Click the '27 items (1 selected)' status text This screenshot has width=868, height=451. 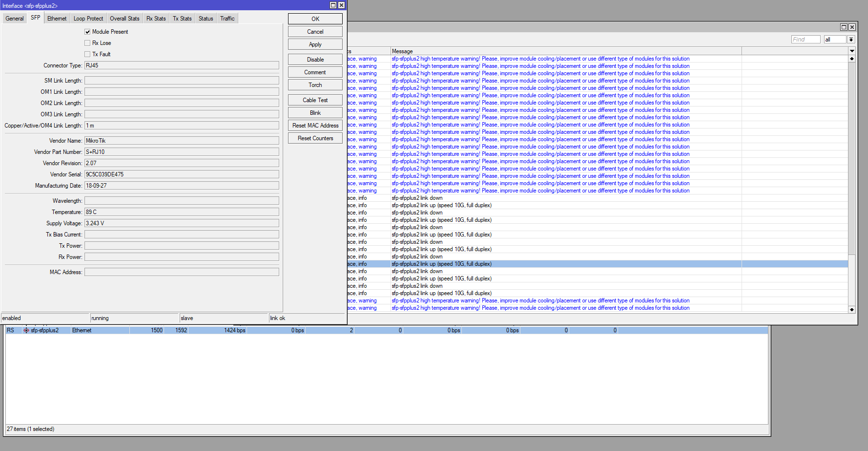(x=30, y=429)
